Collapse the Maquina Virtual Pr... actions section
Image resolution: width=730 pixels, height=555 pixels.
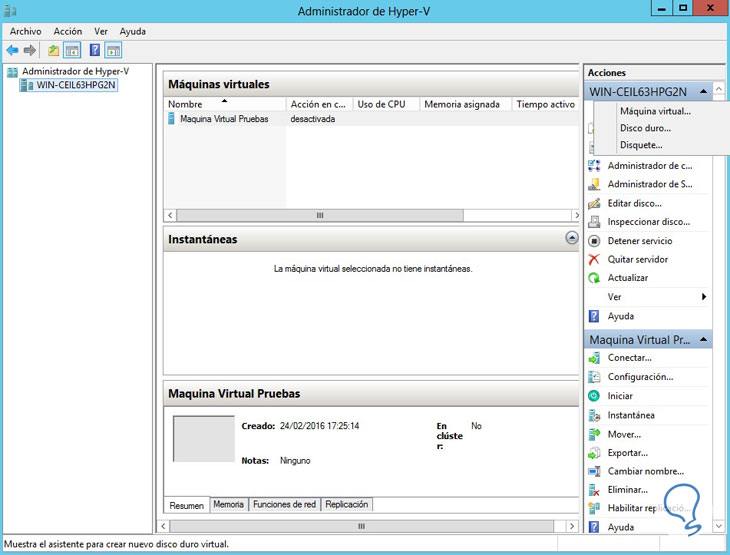pyautogui.click(x=703, y=339)
